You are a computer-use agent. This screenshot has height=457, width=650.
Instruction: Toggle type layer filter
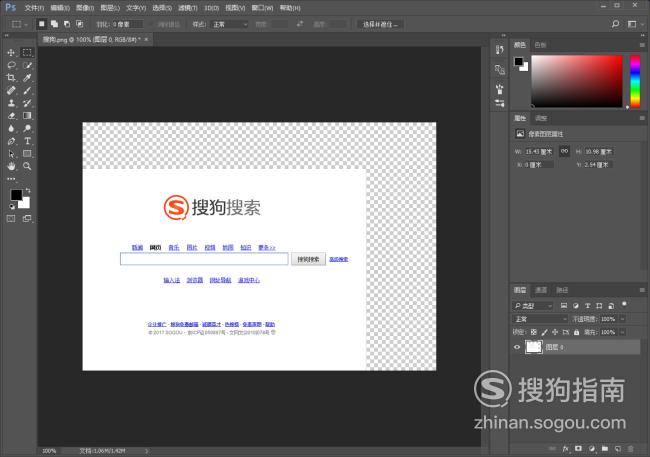(x=587, y=306)
